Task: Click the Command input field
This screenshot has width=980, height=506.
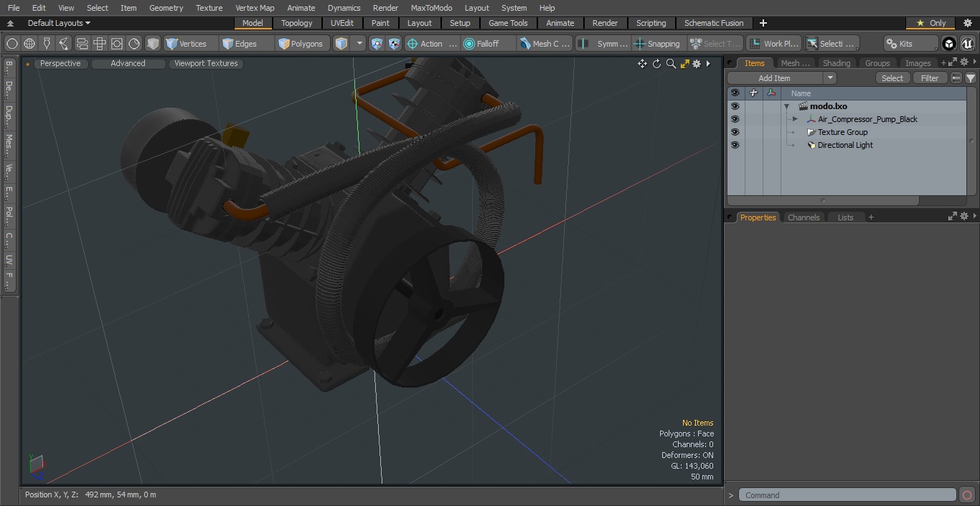Action: (847, 495)
